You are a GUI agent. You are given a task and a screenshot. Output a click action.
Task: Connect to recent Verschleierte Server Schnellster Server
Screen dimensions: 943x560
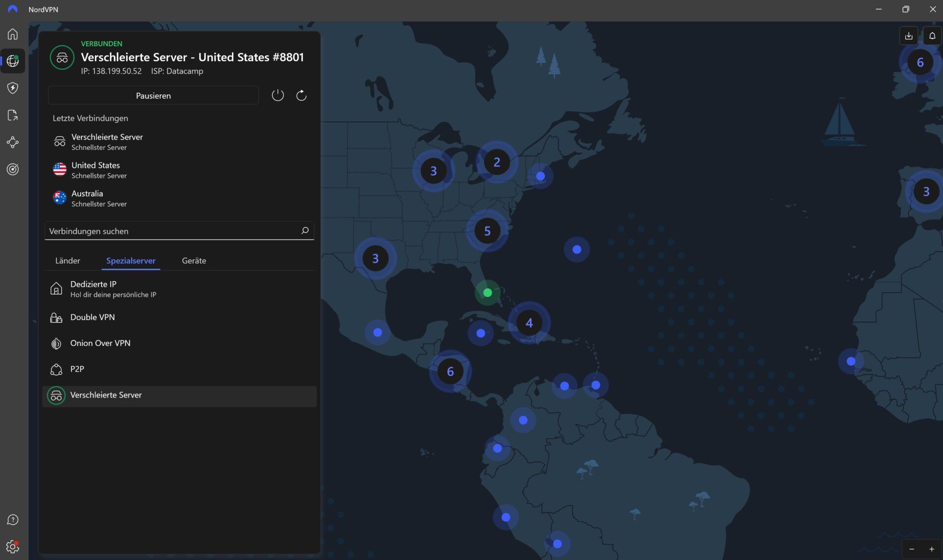pos(179,141)
